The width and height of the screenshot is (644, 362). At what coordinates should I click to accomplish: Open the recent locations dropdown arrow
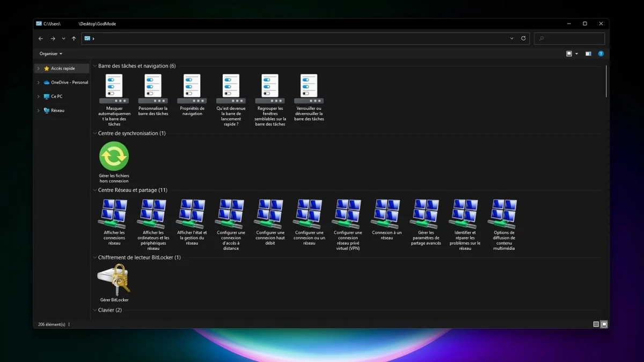[x=63, y=39]
